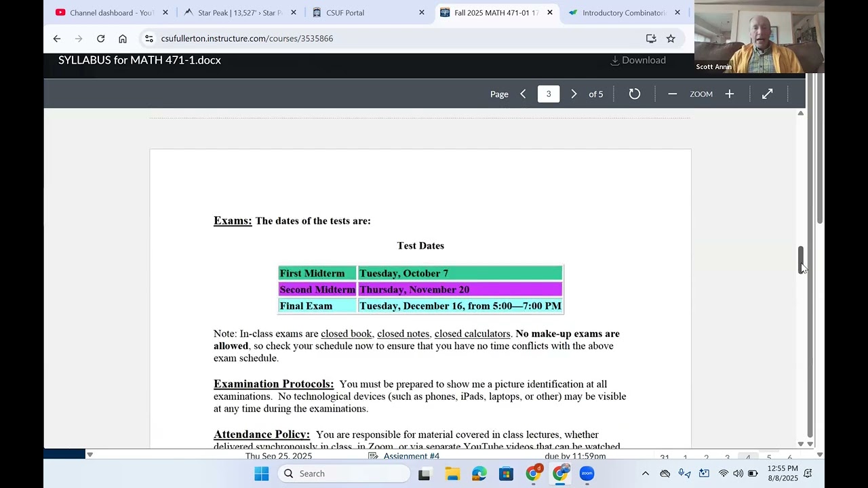Check the battery status icon
Image resolution: width=868 pixels, height=488 pixels.
click(753, 474)
